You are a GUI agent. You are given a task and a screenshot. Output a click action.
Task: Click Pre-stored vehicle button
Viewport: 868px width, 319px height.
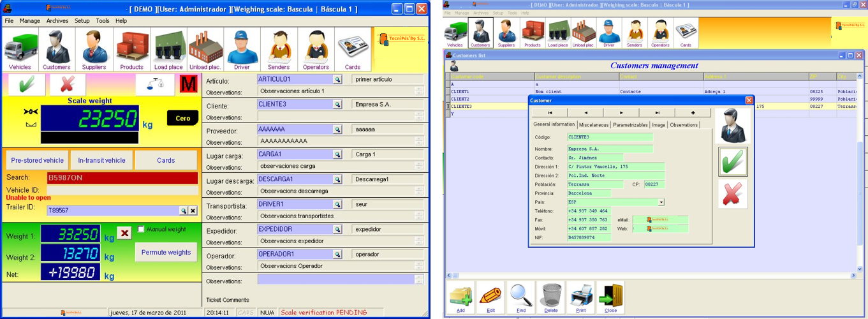(37, 160)
